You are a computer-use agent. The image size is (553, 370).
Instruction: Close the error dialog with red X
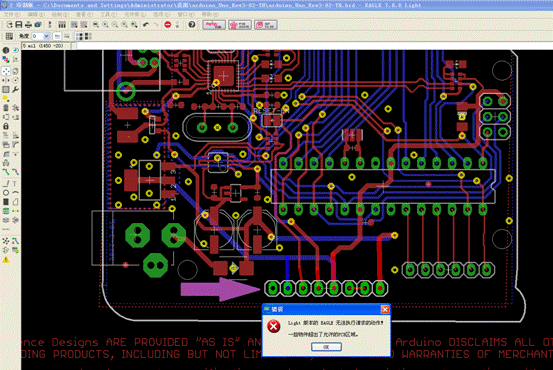click(x=385, y=309)
